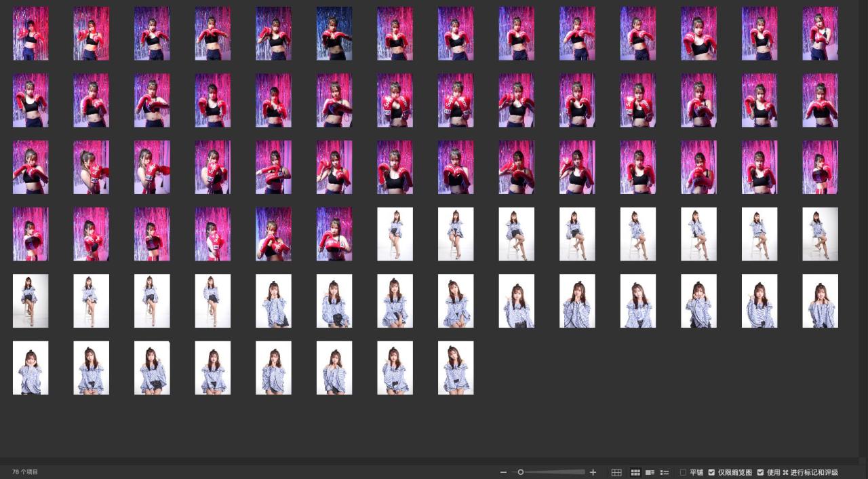Uncheck the 仅限缩览图 checkbox

711,472
